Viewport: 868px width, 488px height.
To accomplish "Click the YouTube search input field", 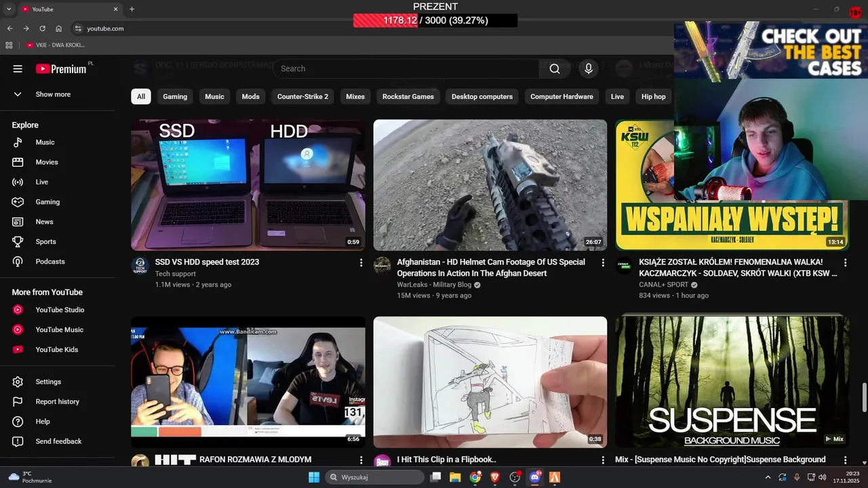I will click(x=406, y=68).
